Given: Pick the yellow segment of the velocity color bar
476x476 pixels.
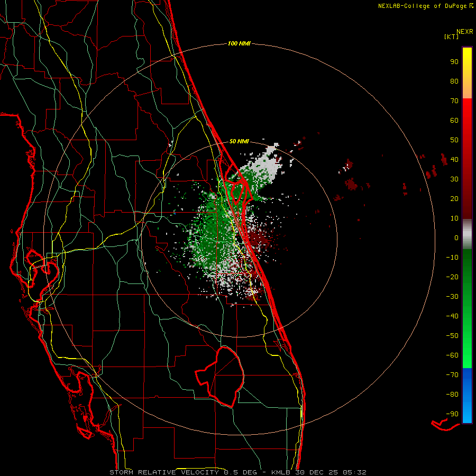Looking at the screenshot, I should [467, 72].
